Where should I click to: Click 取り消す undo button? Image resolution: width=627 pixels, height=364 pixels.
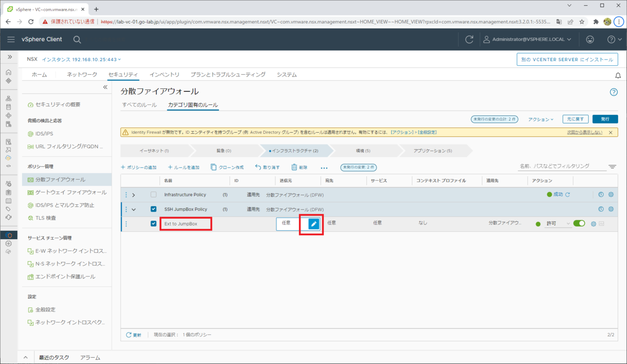(268, 168)
